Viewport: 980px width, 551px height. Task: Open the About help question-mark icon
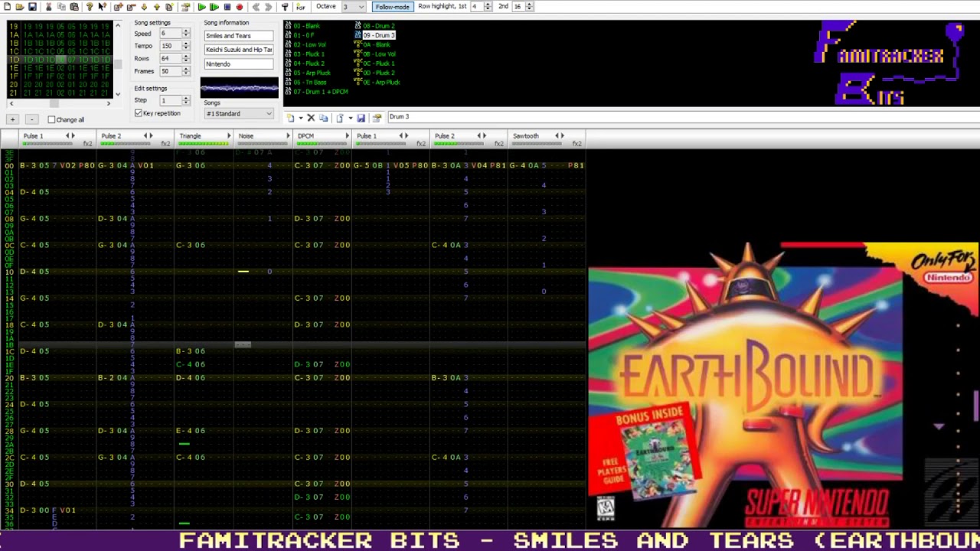pos(90,7)
